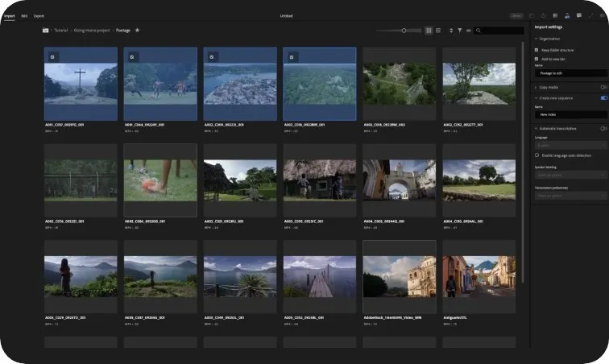
Task: Select the palm tree by lake thumbnail
Action: pyautogui.click(x=240, y=276)
